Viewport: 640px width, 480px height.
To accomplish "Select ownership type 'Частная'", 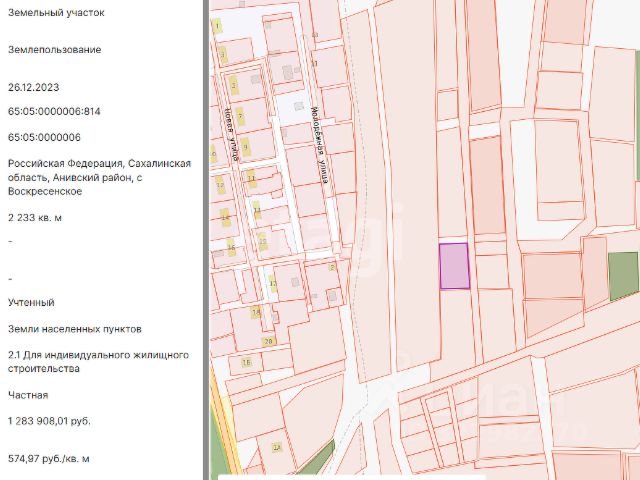I will point(28,395).
